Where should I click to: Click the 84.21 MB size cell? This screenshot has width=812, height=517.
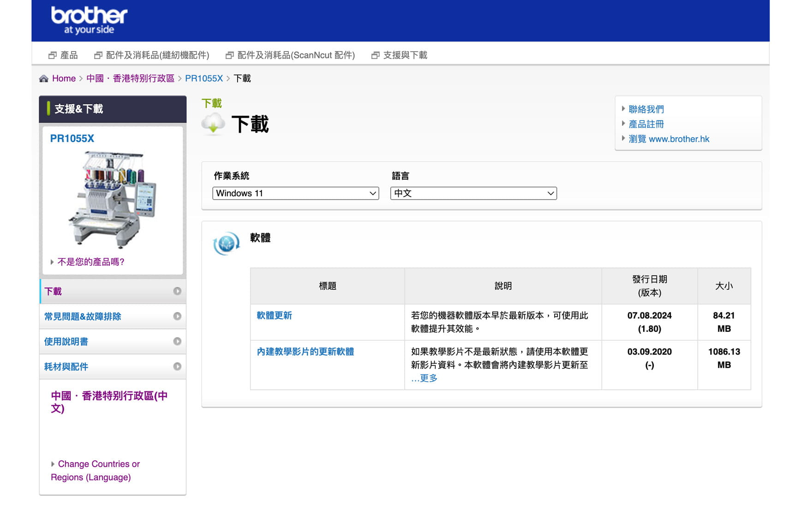tap(724, 322)
